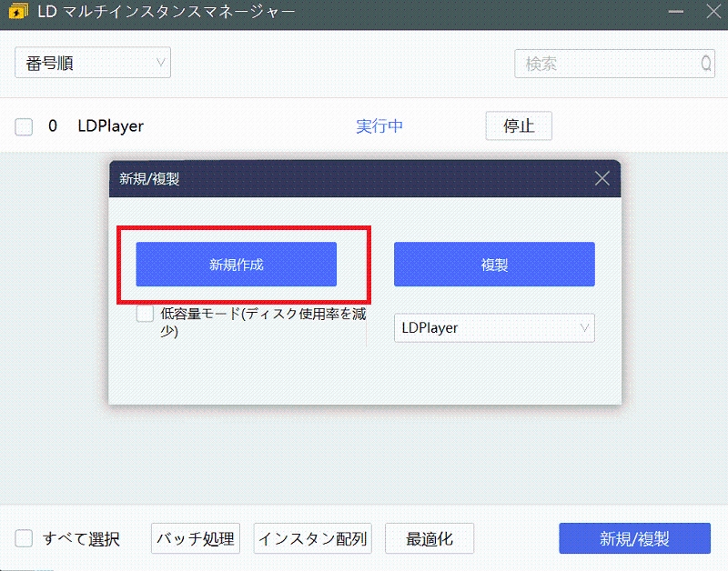The image size is (728, 571).
Task: Click inside the 検索 search field
Action: (601, 63)
